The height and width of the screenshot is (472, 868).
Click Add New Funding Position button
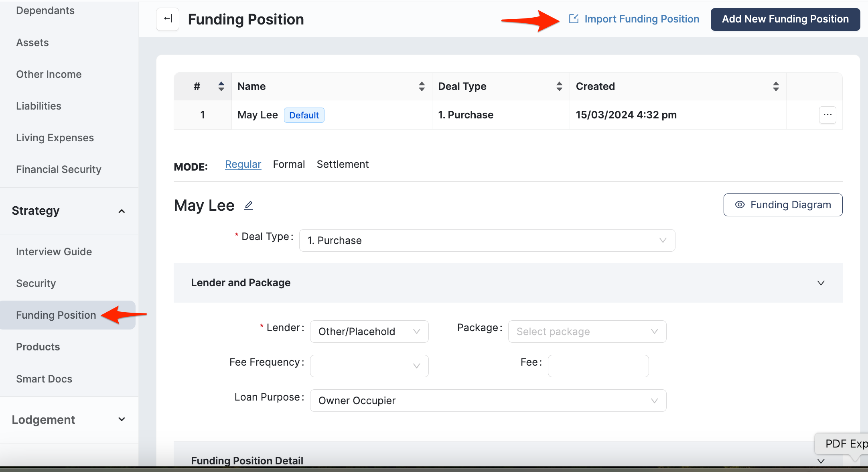pyautogui.click(x=785, y=19)
